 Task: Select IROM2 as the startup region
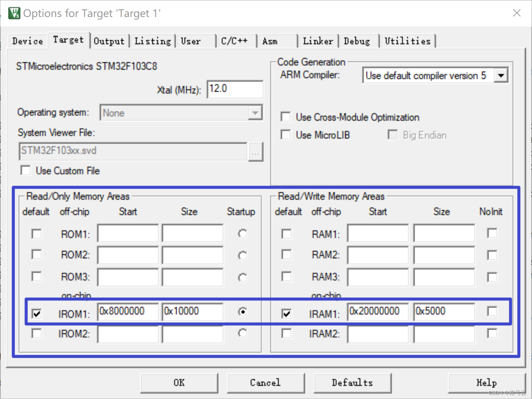242,333
